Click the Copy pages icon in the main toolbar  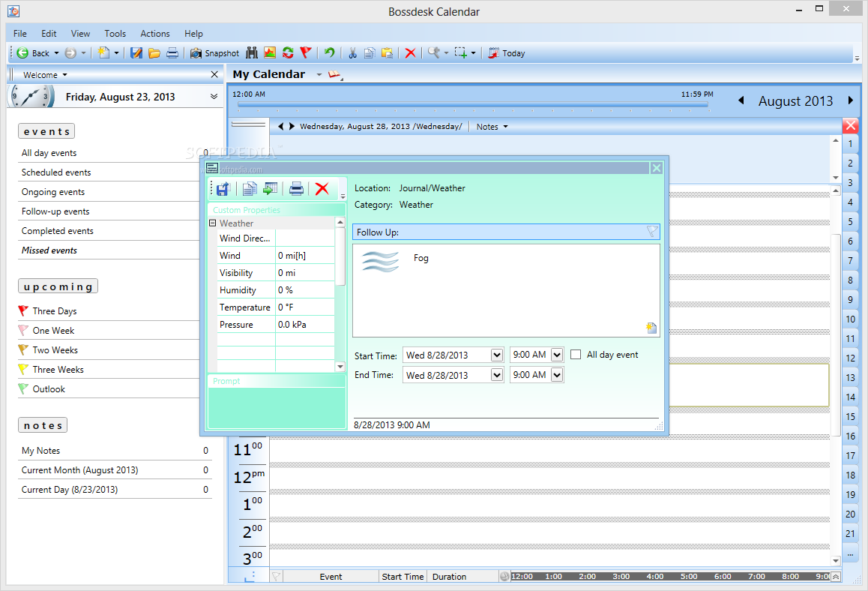(370, 53)
